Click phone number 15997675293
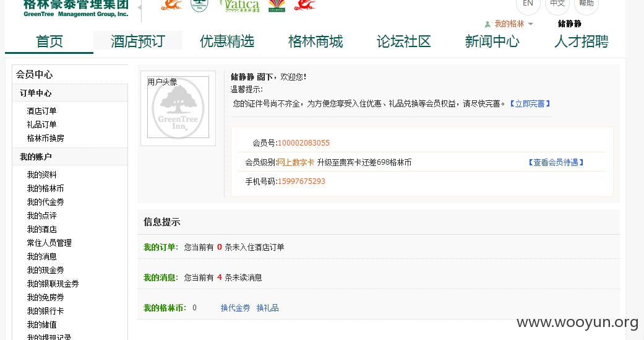Viewport: 644px width, 340px height. 301,181
